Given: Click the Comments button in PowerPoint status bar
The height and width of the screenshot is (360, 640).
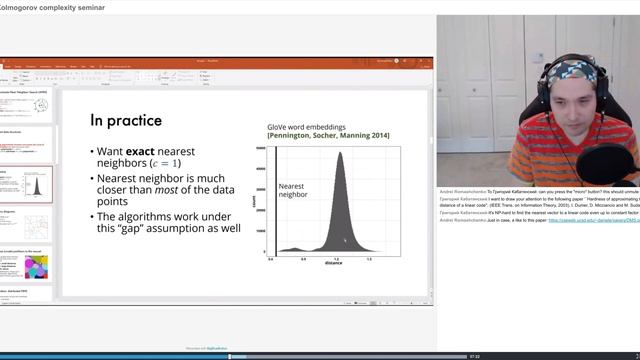Looking at the screenshot, I should [x=361, y=303].
